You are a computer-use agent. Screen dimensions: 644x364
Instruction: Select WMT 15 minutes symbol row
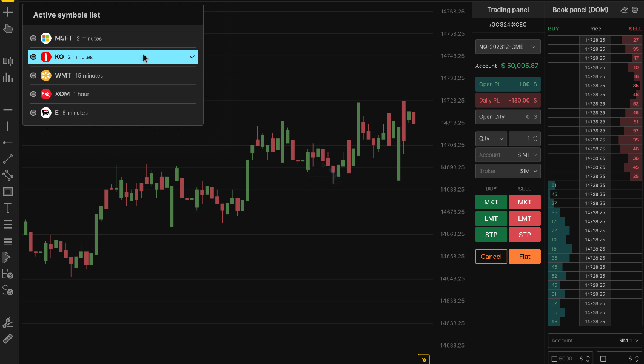pyautogui.click(x=113, y=76)
